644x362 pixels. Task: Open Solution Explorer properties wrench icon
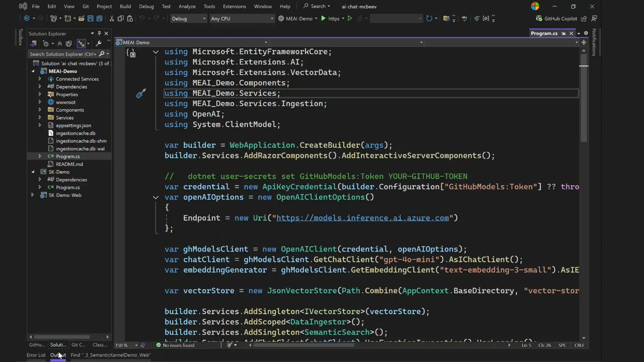[x=98, y=44]
